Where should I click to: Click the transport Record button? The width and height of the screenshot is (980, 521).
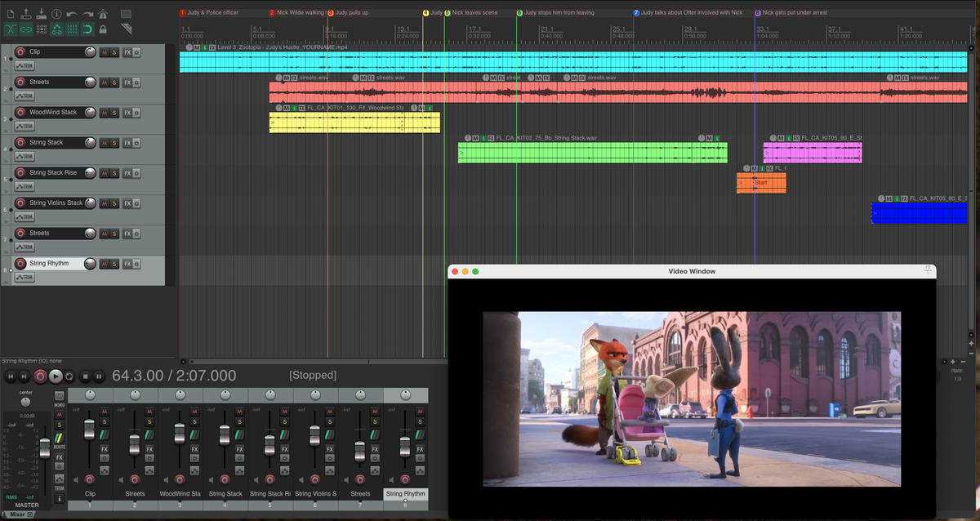click(x=40, y=376)
